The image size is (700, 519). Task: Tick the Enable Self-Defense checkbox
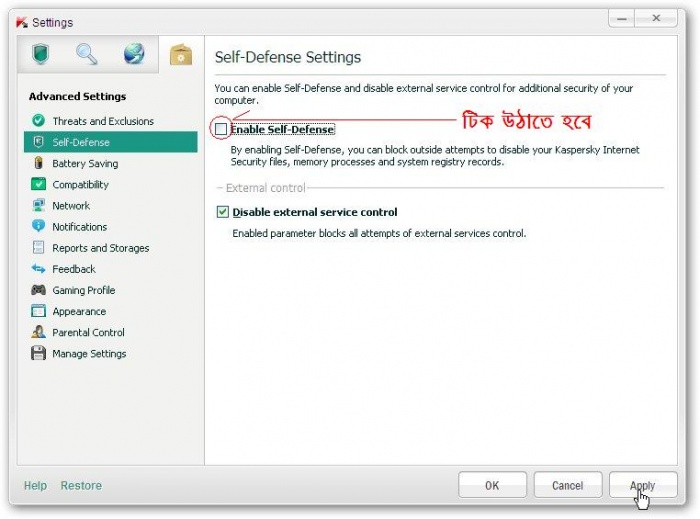(221, 129)
